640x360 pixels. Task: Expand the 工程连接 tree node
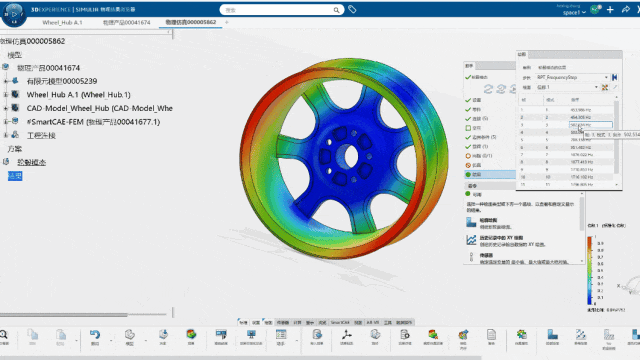tap(6, 135)
